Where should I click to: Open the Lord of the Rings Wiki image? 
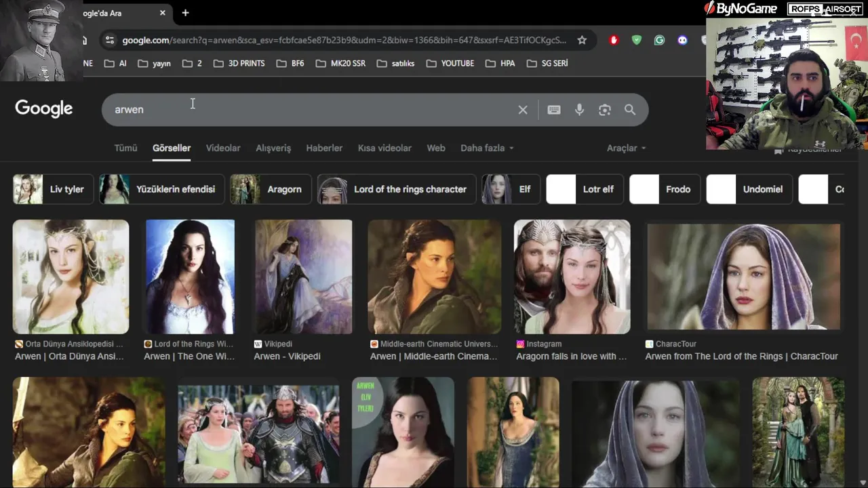pos(190,277)
